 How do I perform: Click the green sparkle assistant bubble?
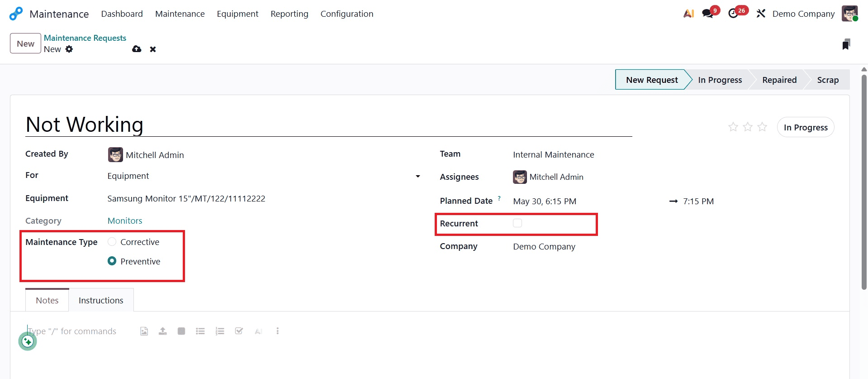[28, 341]
